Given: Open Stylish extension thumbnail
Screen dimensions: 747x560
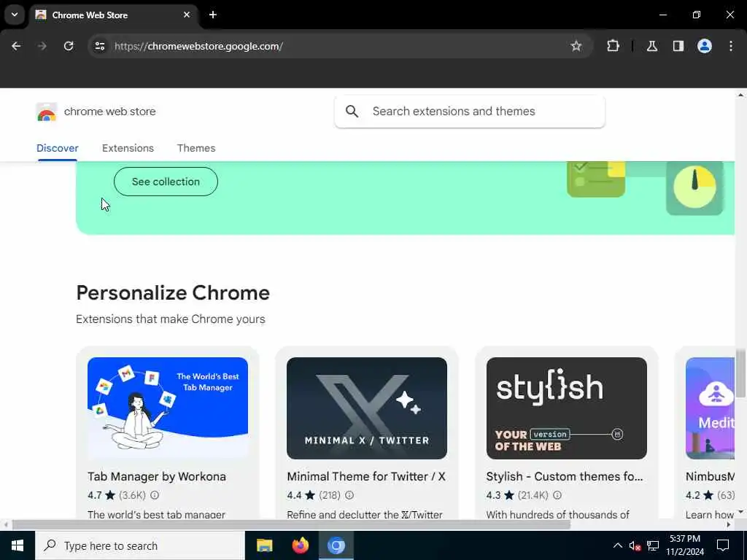Looking at the screenshot, I should pyautogui.click(x=566, y=408).
